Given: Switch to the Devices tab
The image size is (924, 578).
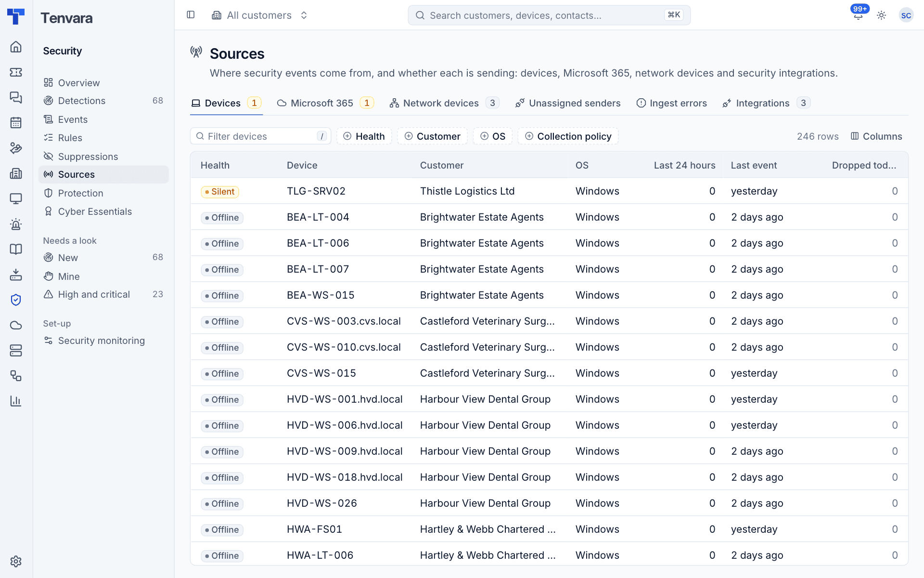Looking at the screenshot, I should pos(226,103).
